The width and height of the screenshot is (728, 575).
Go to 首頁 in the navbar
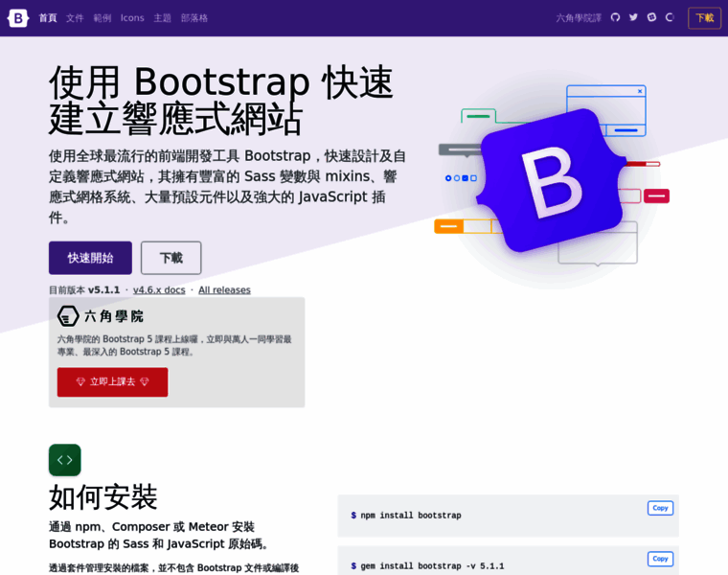point(47,18)
